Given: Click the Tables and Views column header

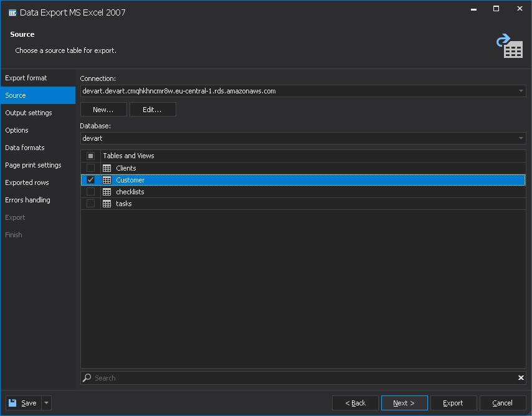Looking at the screenshot, I should tap(313, 156).
